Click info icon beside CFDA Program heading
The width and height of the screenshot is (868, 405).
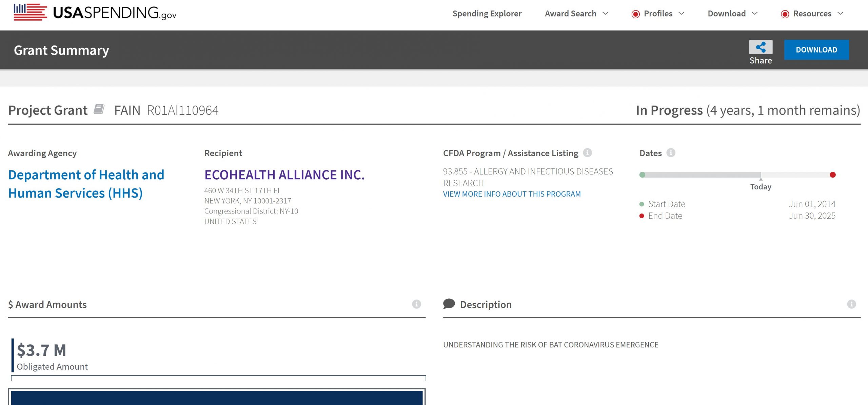pyautogui.click(x=587, y=153)
